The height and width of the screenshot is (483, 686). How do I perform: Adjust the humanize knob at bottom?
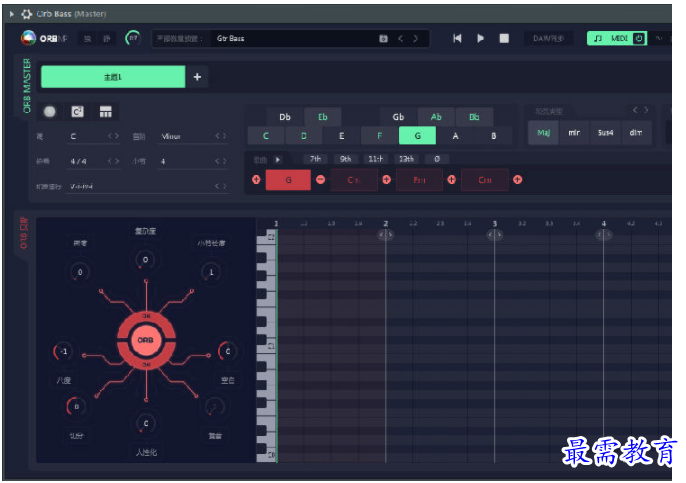[146, 423]
